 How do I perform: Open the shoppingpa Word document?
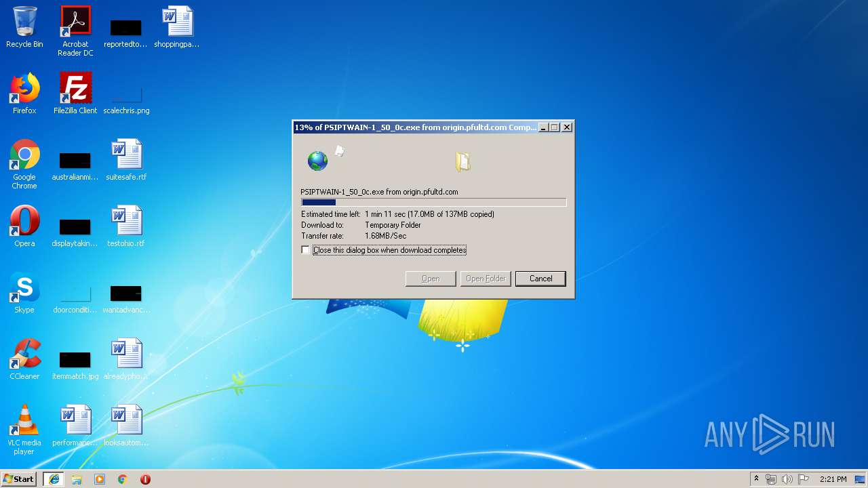point(176,27)
